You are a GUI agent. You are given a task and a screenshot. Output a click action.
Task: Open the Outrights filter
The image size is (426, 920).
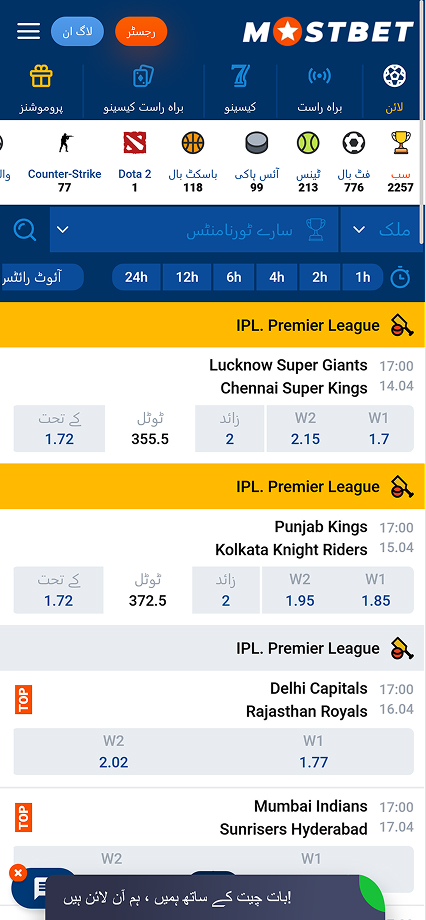tap(42, 277)
